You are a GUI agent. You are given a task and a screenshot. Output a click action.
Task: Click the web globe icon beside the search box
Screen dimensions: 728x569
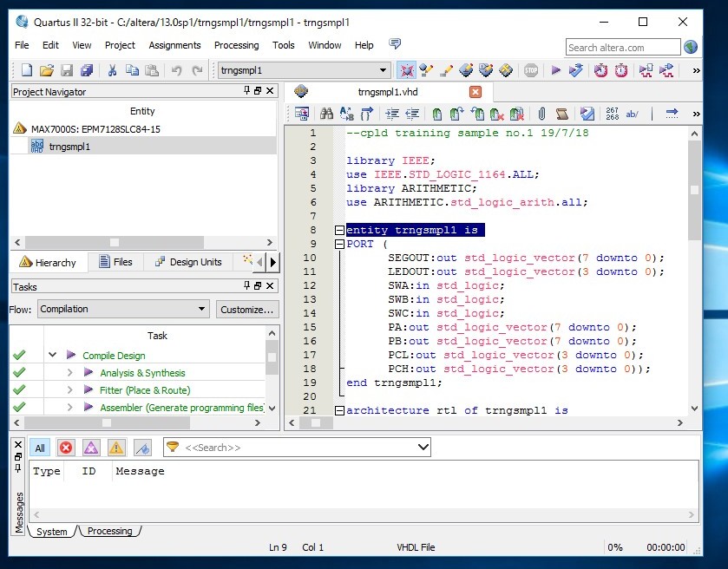691,48
